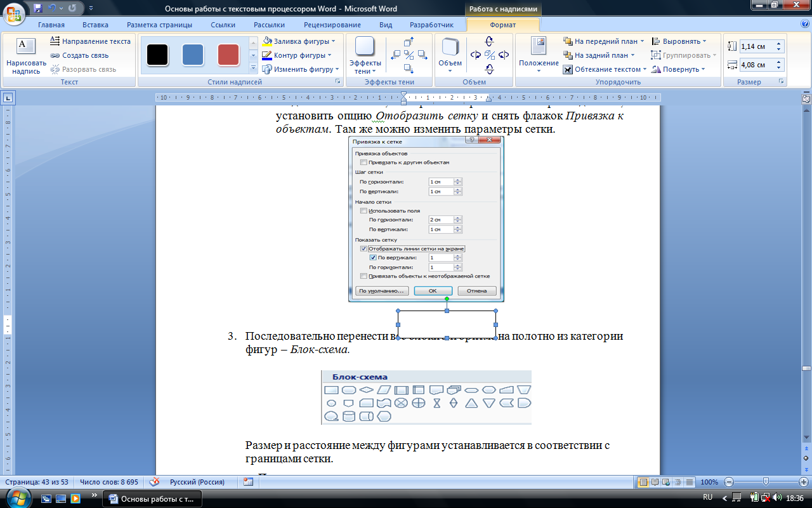Expand the text box styles gallery

pos(254,69)
